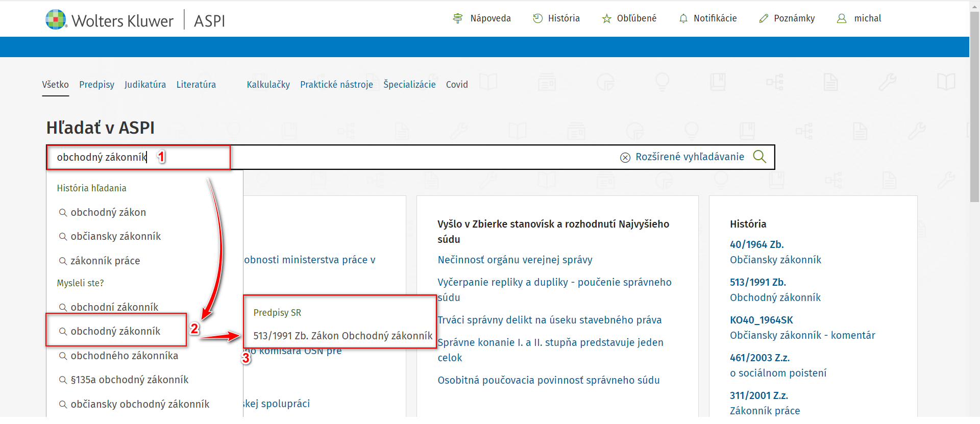Switch to the Predpisy tab
Viewport: 980px width, 424px height.
pyautogui.click(x=96, y=85)
